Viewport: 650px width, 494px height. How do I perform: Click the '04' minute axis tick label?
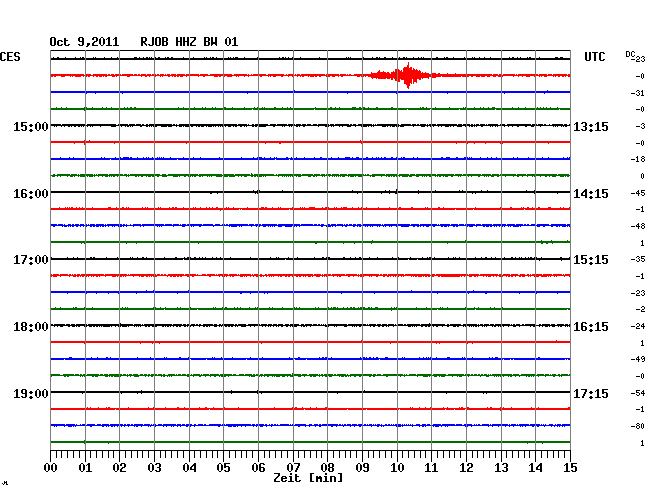[189, 467]
